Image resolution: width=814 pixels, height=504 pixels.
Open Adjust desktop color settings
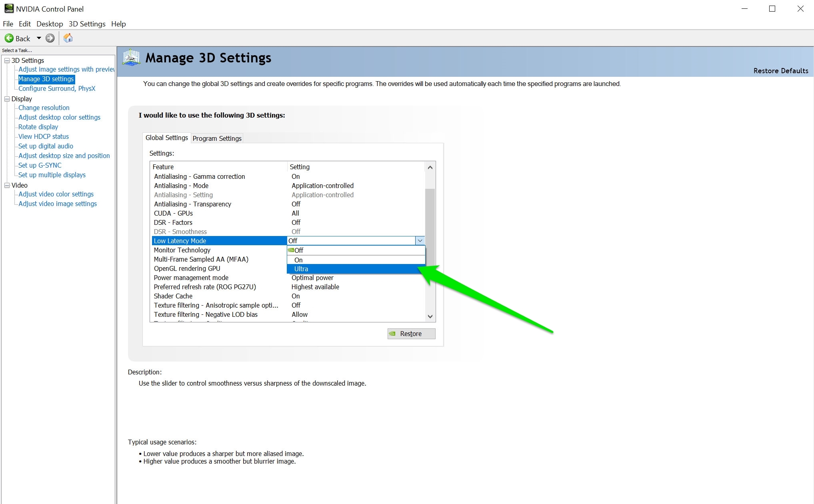pos(59,117)
